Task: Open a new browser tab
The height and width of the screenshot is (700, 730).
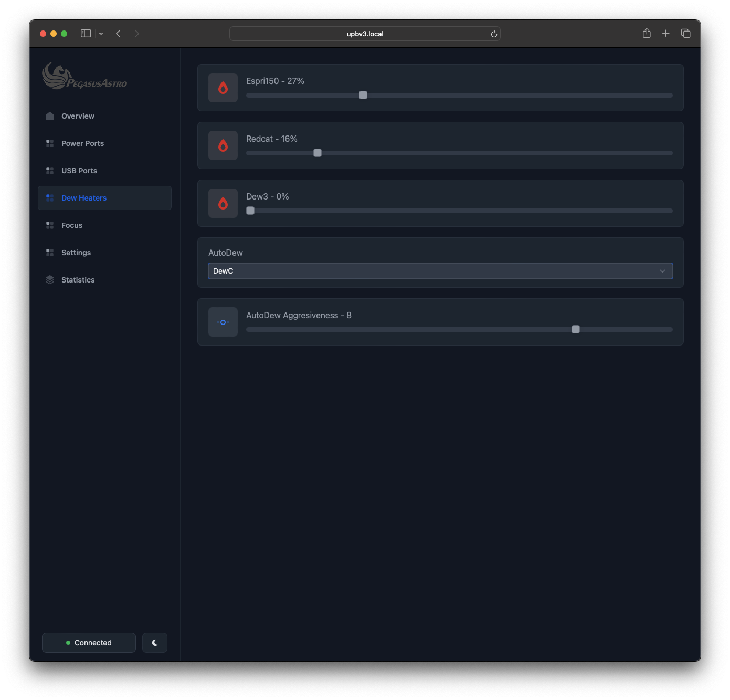Action: tap(665, 34)
